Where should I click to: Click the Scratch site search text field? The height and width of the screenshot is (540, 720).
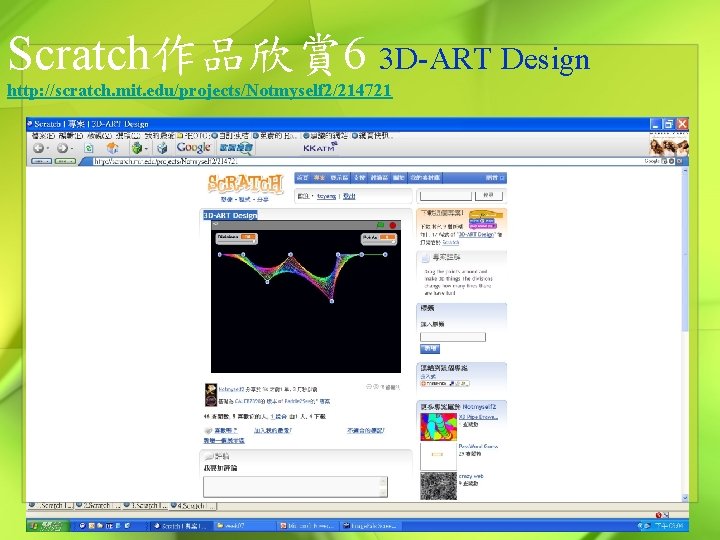pos(445,196)
